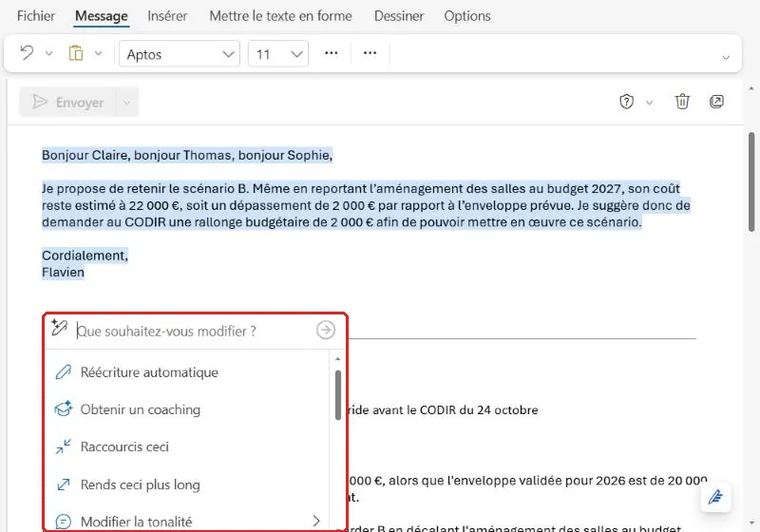760x532 pixels.
Task: Open the Options tab
Action: tap(467, 16)
